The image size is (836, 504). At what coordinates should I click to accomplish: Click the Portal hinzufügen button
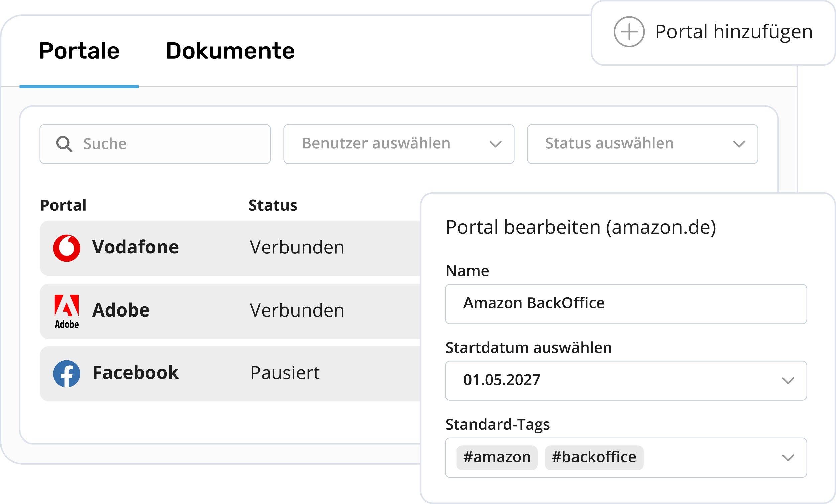713,32
